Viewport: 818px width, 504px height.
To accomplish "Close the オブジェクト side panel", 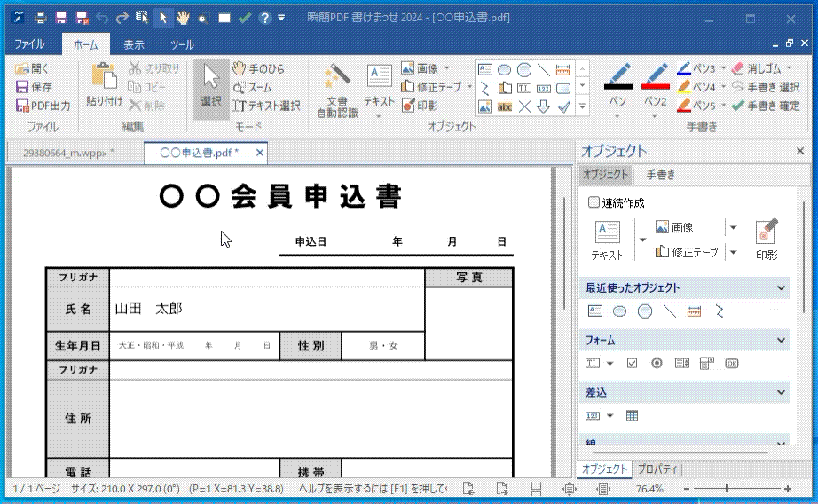I will 799,151.
